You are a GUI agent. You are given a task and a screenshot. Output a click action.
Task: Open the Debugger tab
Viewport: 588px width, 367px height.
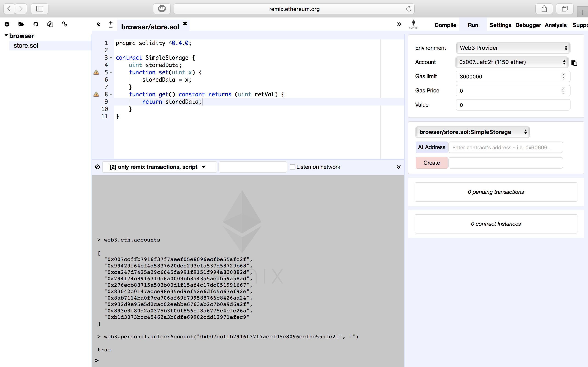528,25
